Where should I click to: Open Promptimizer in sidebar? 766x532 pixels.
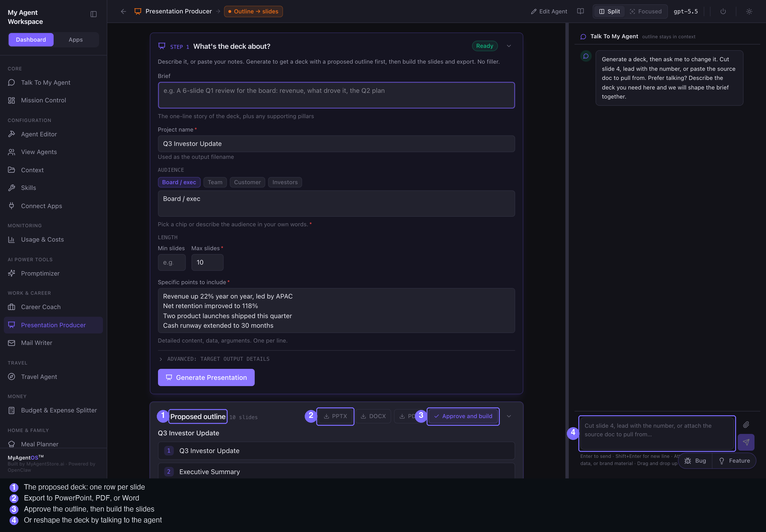click(53, 273)
